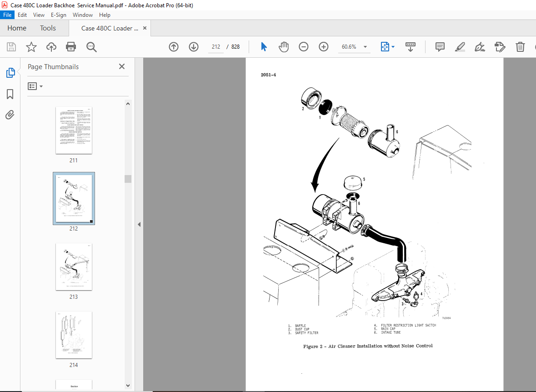Click the Page Thumbnails heading
536x392 pixels.
(x=53, y=67)
